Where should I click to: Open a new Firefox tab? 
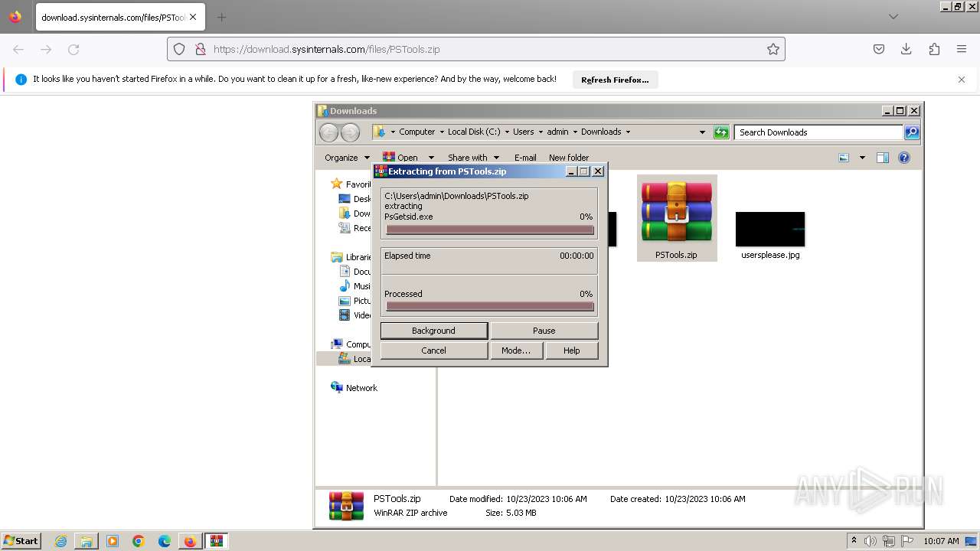point(221,17)
